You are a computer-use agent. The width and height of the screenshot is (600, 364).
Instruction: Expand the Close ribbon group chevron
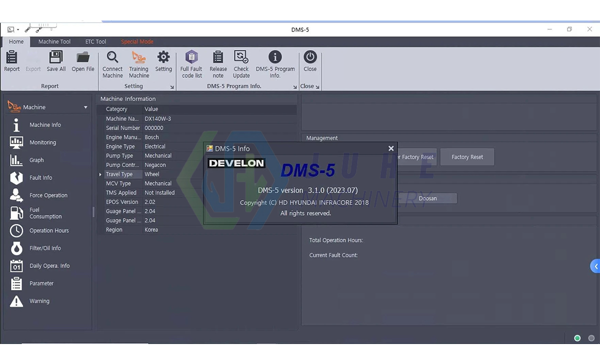(316, 86)
